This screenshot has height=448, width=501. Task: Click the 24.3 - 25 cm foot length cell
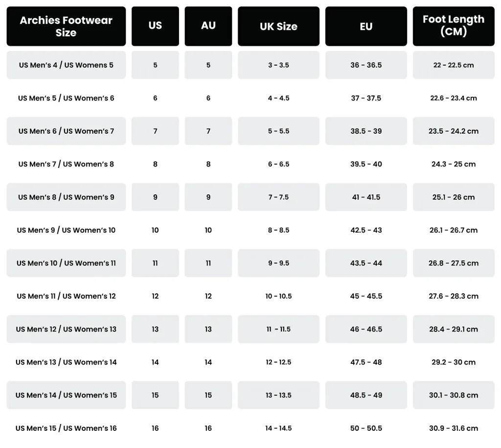pyautogui.click(x=454, y=164)
